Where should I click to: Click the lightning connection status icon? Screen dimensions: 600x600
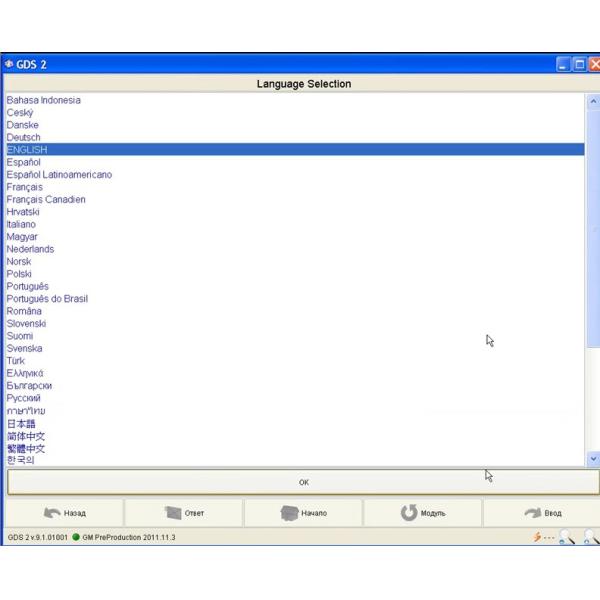pyautogui.click(x=538, y=537)
